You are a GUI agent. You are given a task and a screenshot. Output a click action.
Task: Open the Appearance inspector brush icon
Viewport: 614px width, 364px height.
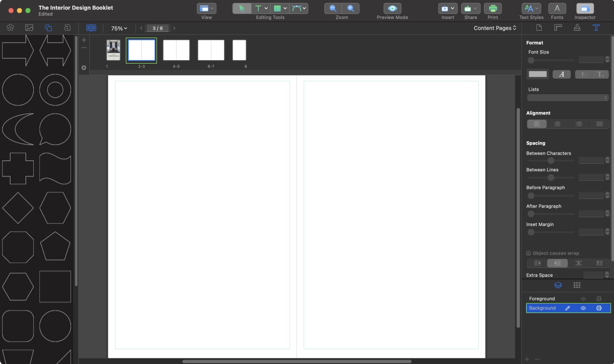(577, 28)
